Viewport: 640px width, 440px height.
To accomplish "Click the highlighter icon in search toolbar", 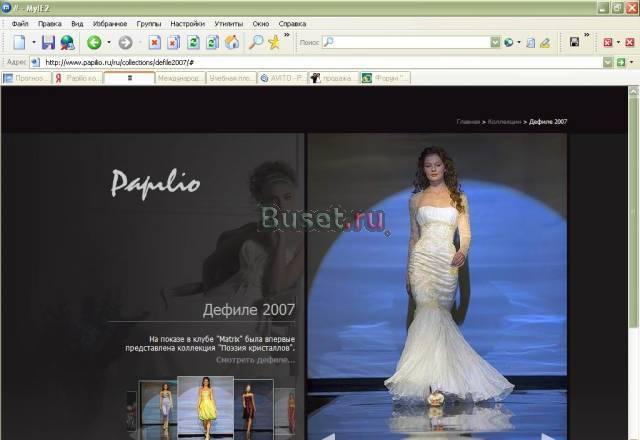I will coord(545,43).
